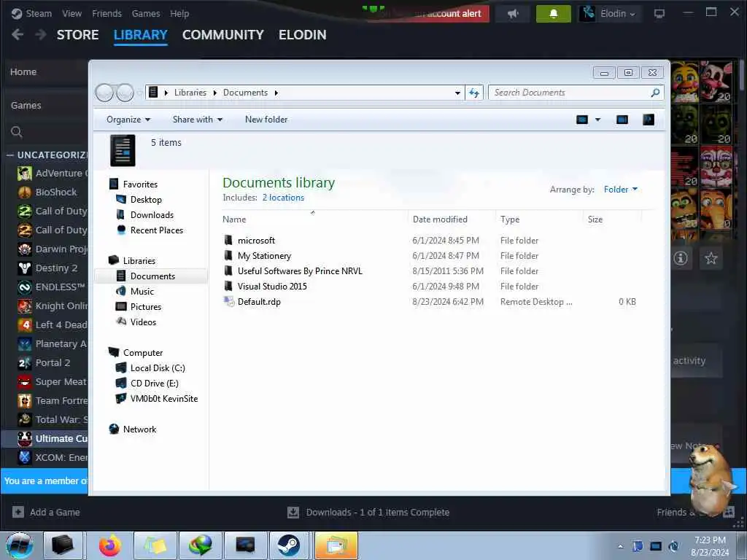Collapse the UNCATEGORIZED games section
Viewport: 747px width, 560px height.
(10, 155)
